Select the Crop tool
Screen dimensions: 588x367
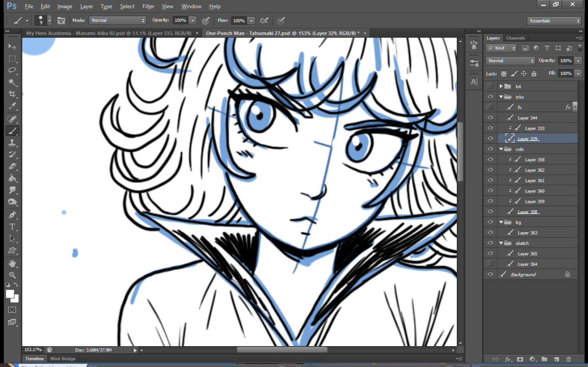point(12,94)
